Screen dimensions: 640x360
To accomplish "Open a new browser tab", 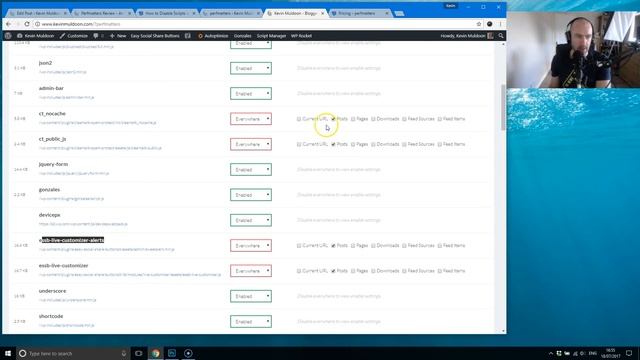I will point(399,13).
